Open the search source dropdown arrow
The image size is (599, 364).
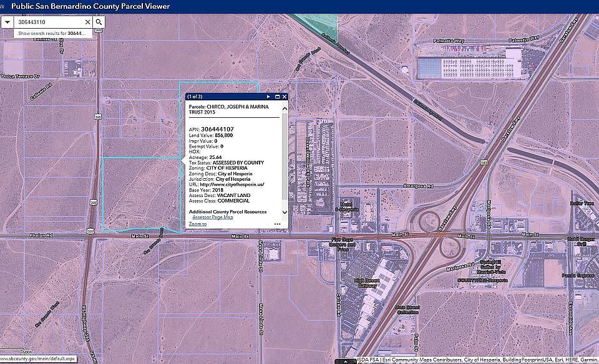coord(7,22)
